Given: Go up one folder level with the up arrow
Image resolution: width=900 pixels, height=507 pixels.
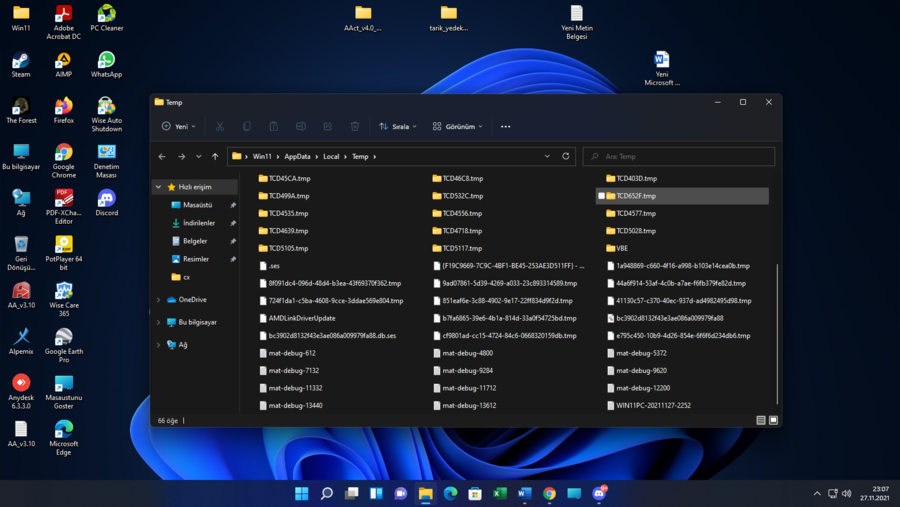Looking at the screenshot, I should (215, 156).
